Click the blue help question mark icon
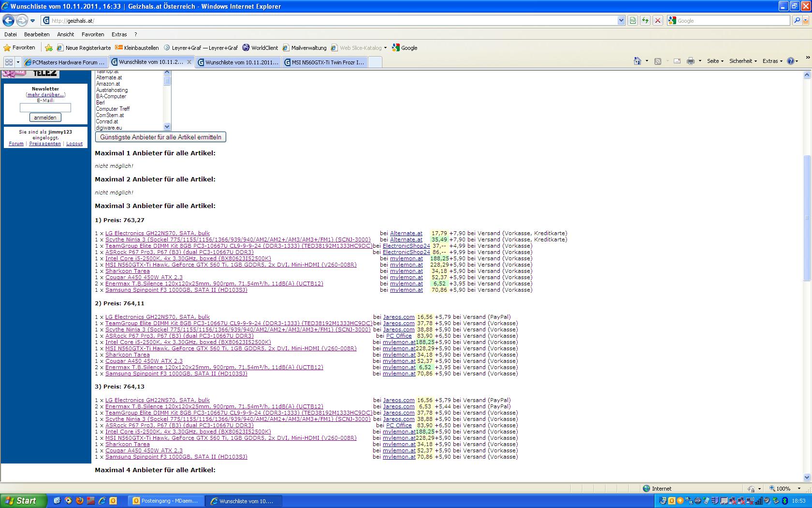 click(791, 61)
